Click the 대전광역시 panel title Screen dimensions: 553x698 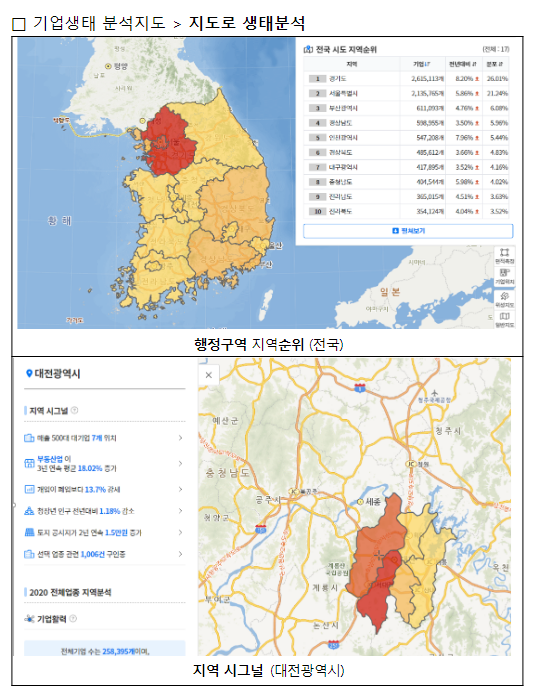[57, 373]
